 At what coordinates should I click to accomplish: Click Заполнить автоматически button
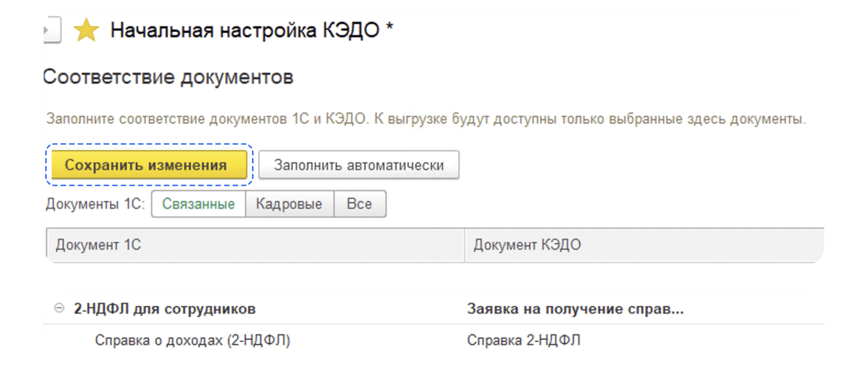coord(359,165)
